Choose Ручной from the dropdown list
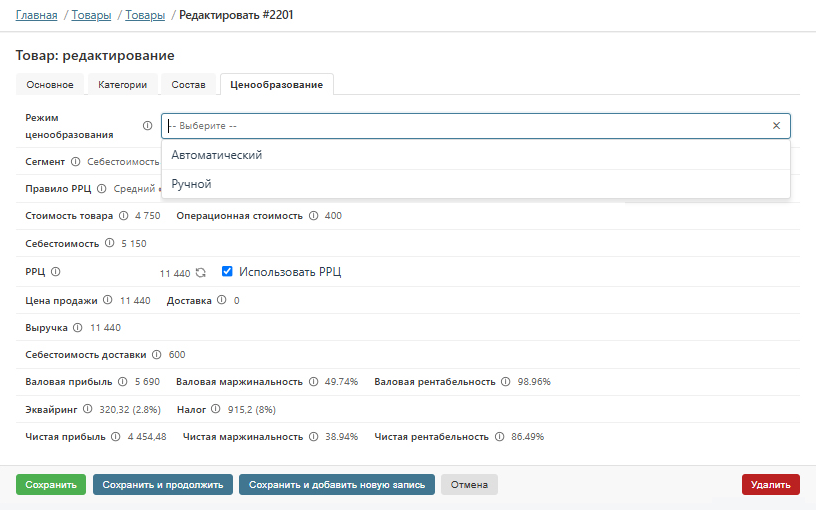This screenshot has width=816, height=510. (x=476, y=184)
